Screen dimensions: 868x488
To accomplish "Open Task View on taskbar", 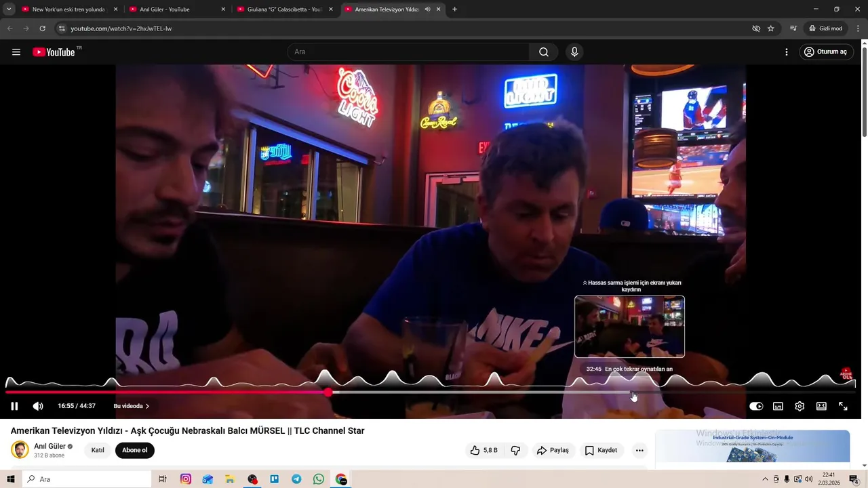I will pos(163,479).
